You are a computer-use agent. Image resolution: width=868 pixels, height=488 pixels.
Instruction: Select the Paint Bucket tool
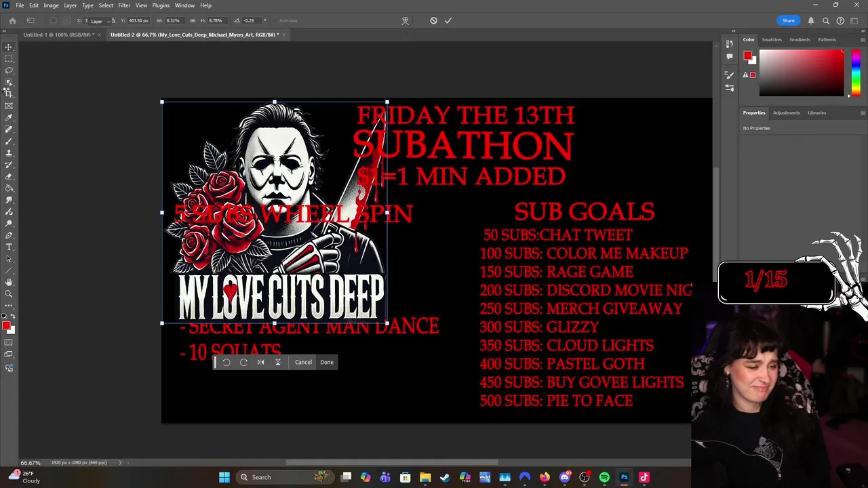pos(9,188)
